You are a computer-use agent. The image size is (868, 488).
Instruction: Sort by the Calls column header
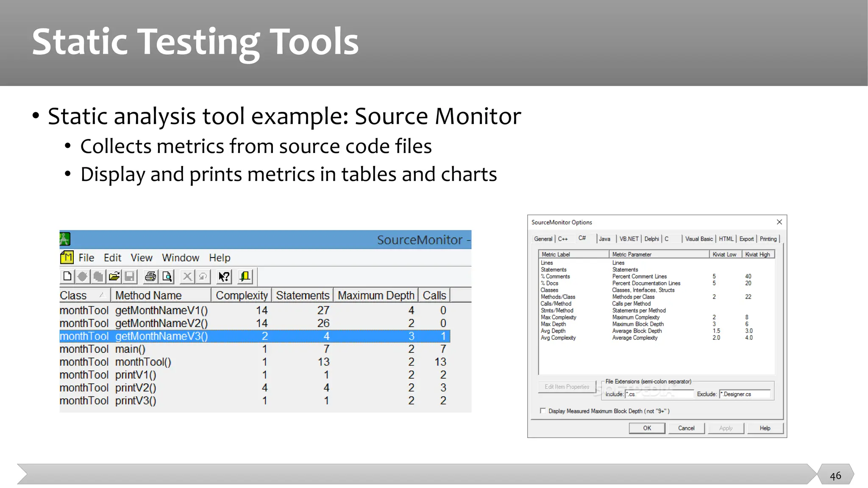pyautogui.click(x=434, y=295)
